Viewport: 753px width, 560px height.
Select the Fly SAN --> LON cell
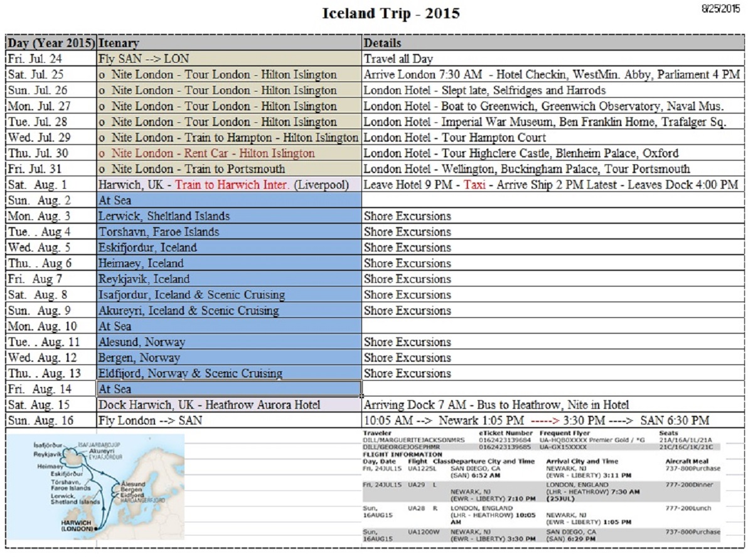(x=229, y=59)
